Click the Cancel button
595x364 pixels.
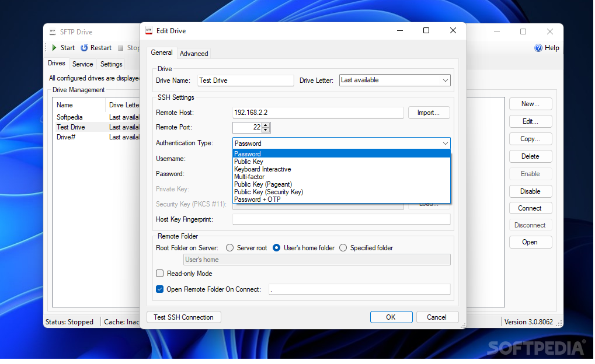pos(437,317)
